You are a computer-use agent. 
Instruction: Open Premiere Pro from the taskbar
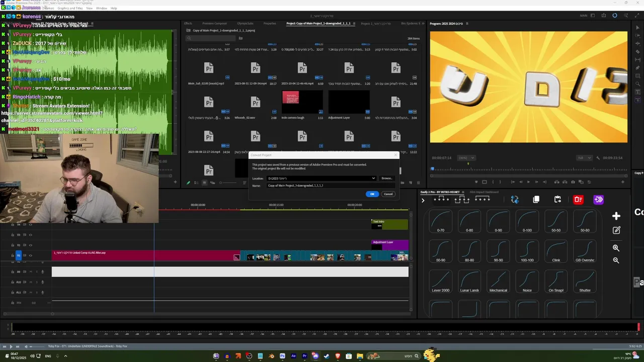click(x=304, y=356)
